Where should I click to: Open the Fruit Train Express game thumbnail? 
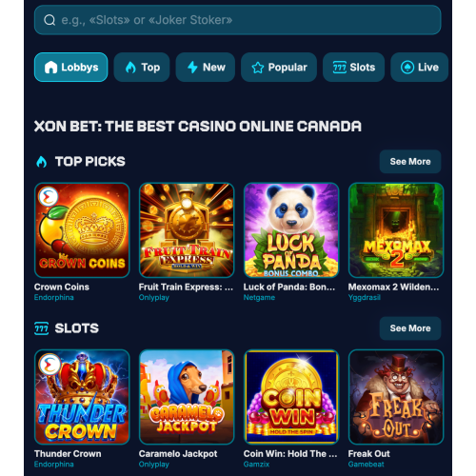pos(187,230)
